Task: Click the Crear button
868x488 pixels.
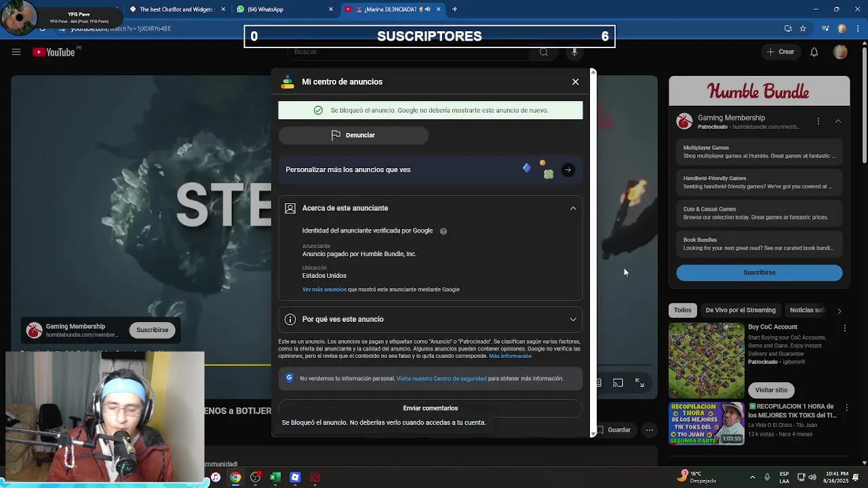Action: tap(780, 52)
